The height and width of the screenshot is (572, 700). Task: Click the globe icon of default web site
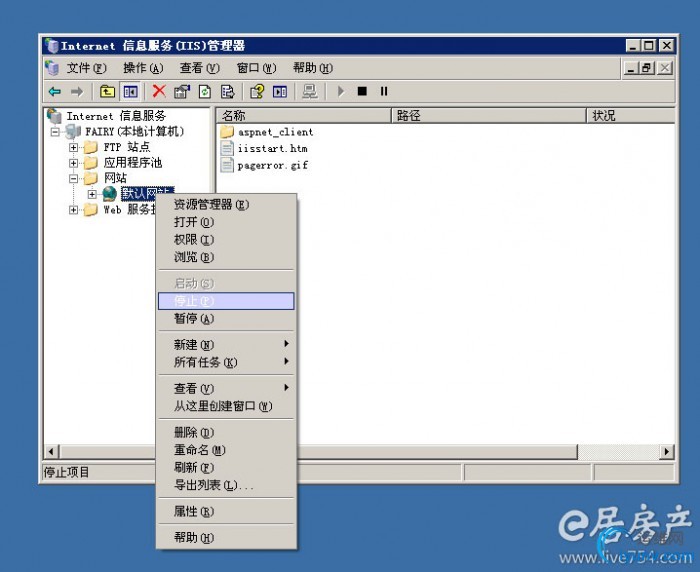pos(109,194)
